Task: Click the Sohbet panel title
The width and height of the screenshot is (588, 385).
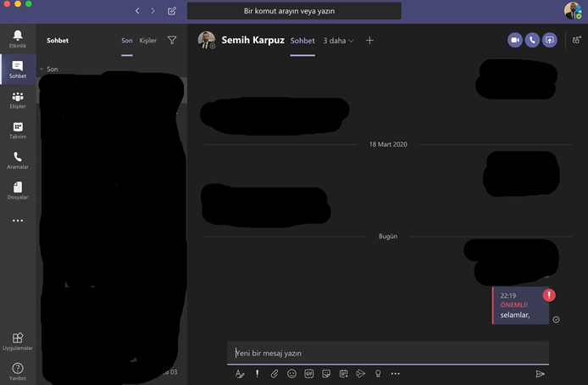Action: pos(58,41)
